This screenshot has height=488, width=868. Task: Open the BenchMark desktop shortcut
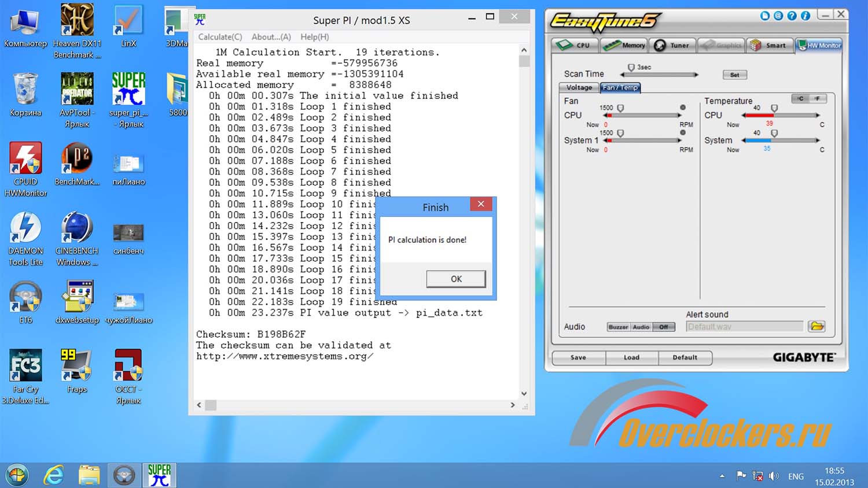coord(77,164)
